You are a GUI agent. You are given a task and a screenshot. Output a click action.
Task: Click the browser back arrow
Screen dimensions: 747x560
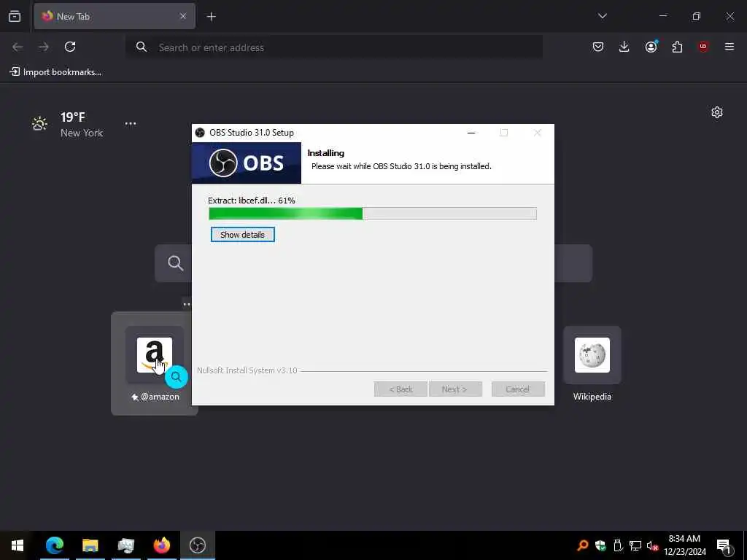[x=18, y=47]
